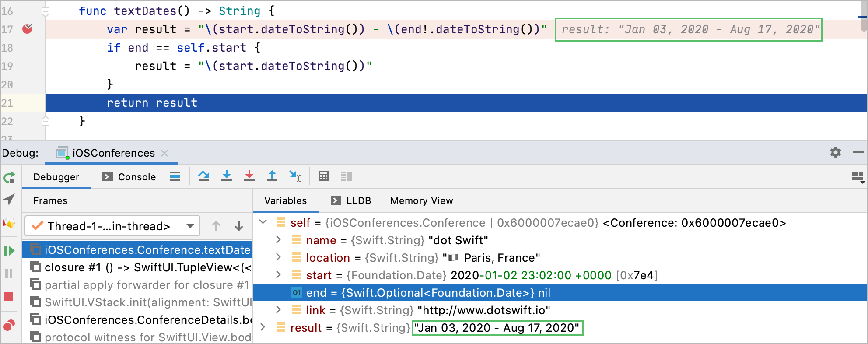
Task: Select previous frame up arrow
Action: click(216, 226)
